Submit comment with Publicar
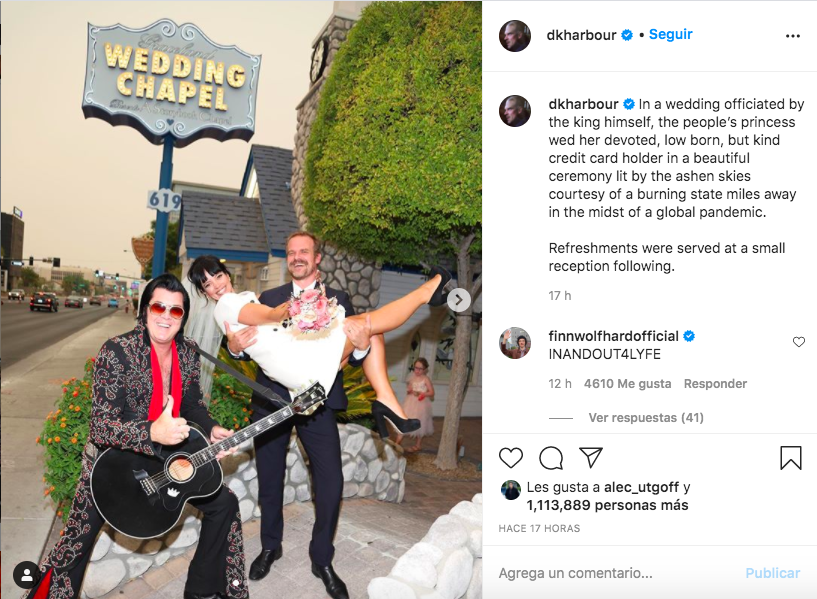The width and height of the screenshot is (817, 599). click(772, 573)
